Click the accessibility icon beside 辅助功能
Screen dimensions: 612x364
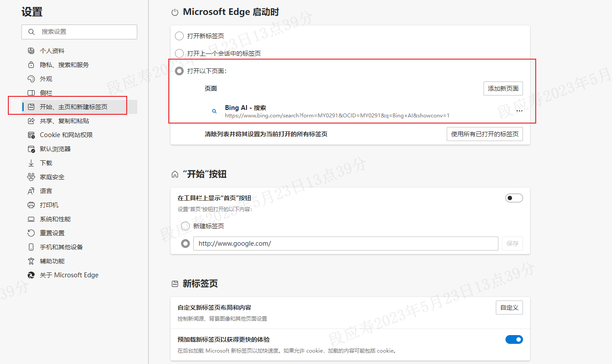coord(31,261)
